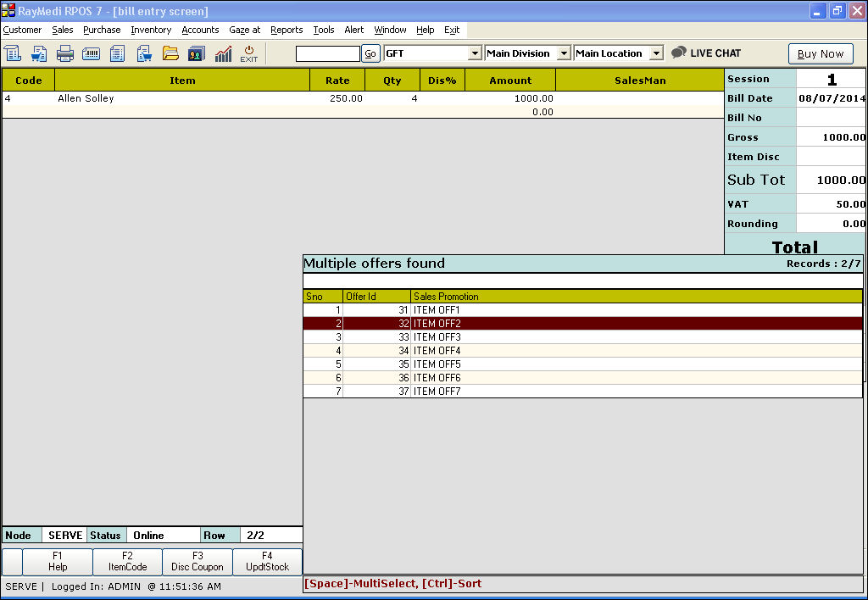
Task: Click the customers people icon
Action: (x=196, y=53)
